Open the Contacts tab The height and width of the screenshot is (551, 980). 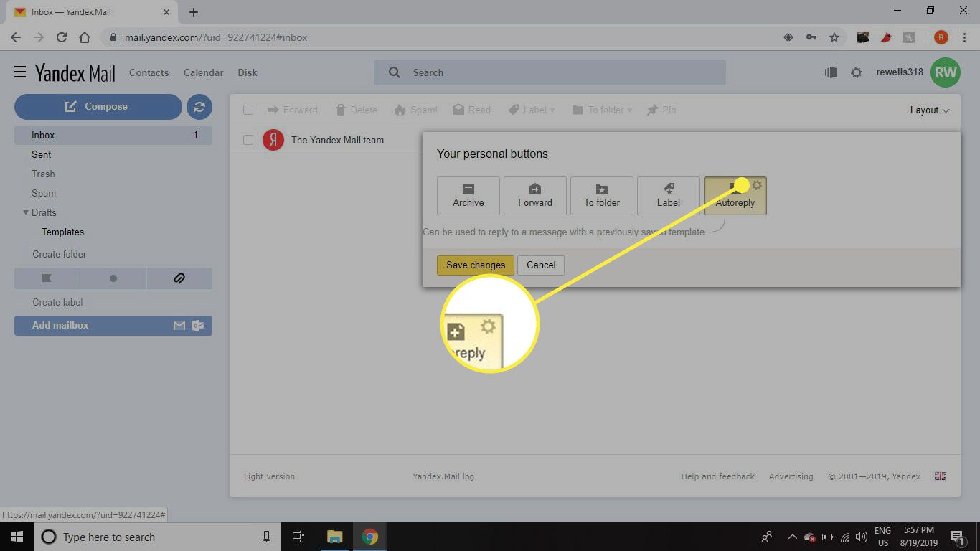point(149,72)
